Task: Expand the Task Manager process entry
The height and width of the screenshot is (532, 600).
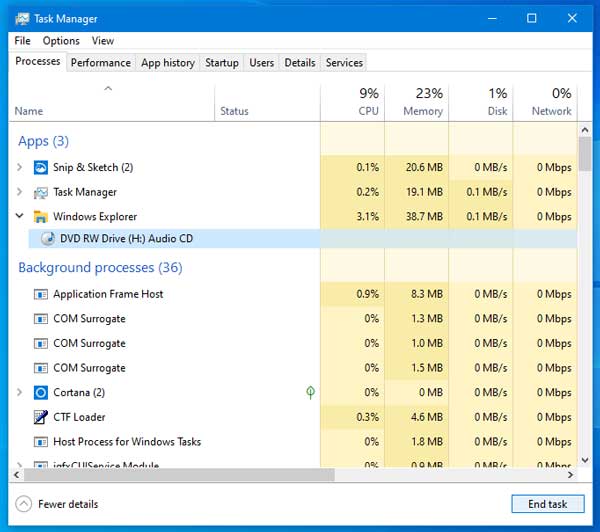Action: click(x=20, y=192)
